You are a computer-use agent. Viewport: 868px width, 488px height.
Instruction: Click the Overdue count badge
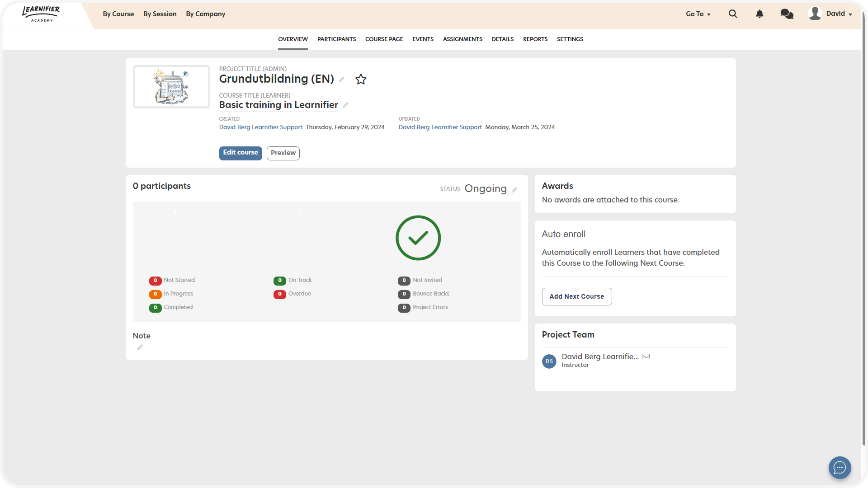coord(280,294)
